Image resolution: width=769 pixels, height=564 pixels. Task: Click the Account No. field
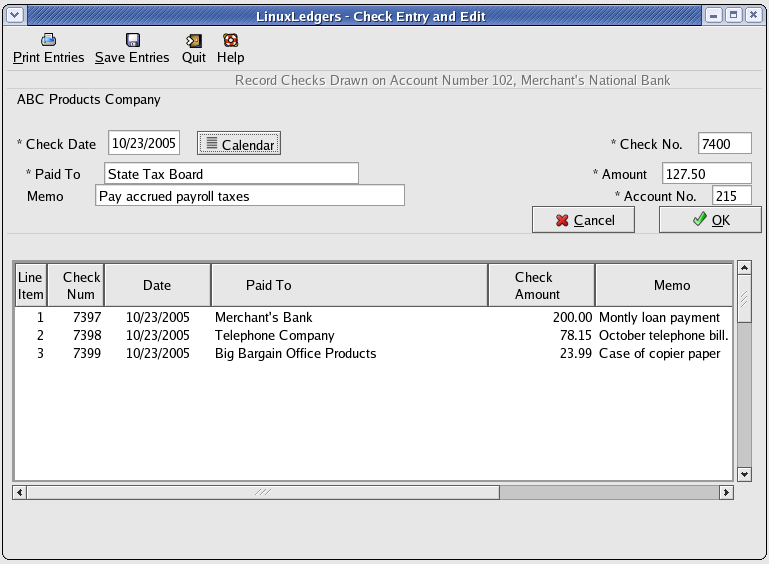click(731, 196)
